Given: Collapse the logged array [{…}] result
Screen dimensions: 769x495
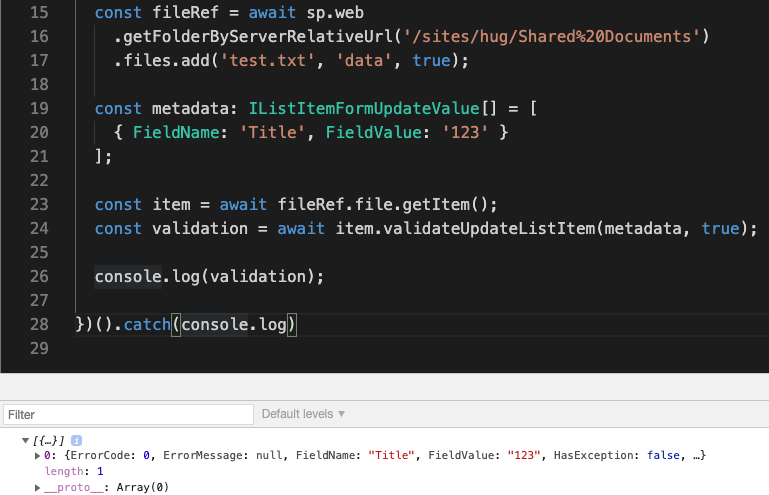Looking at the screenshot, I should click(26, 441).
